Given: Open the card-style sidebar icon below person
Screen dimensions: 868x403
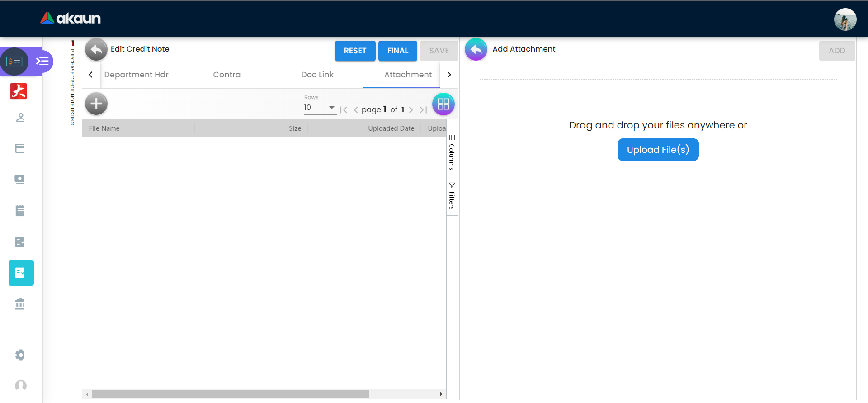Looking at the screenshot, I should click(x=20, y=148).
